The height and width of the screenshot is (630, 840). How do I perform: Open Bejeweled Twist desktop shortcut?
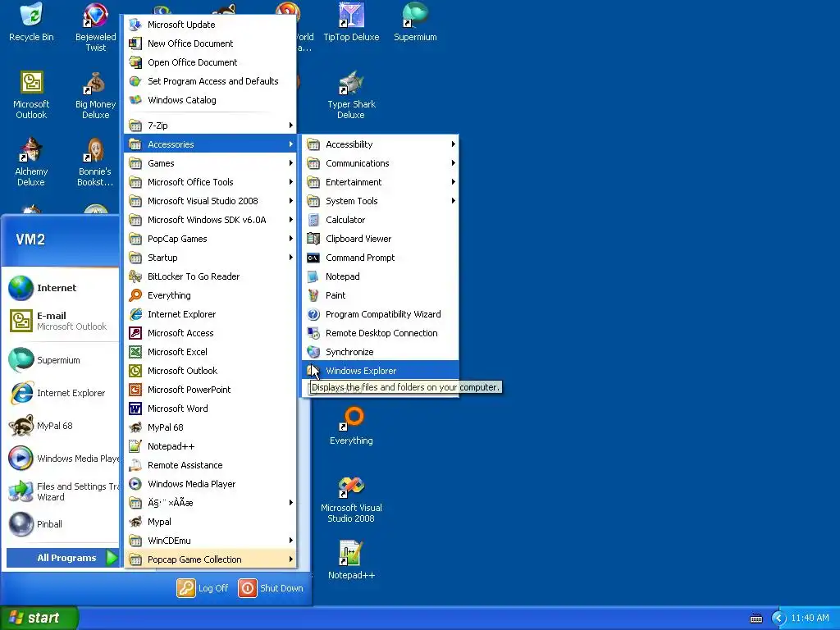[95, 27]
